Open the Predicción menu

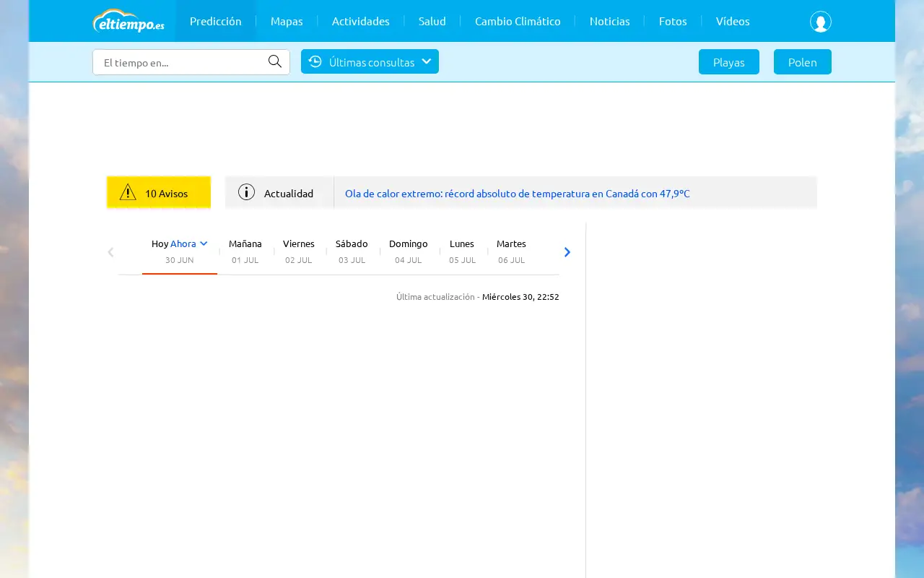tap(216, 21)
